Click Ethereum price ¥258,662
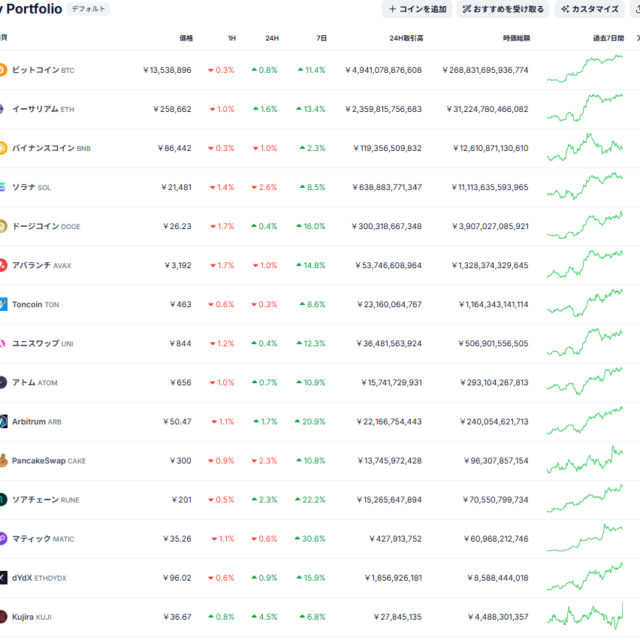The image size is (640, 640). (172, 109)
